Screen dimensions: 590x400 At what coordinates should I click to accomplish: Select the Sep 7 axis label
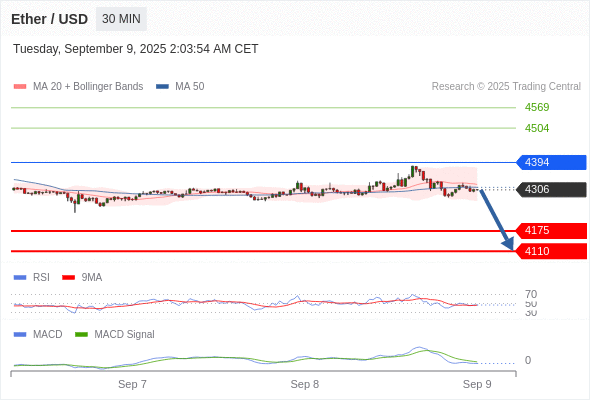[x=132, y=384]
